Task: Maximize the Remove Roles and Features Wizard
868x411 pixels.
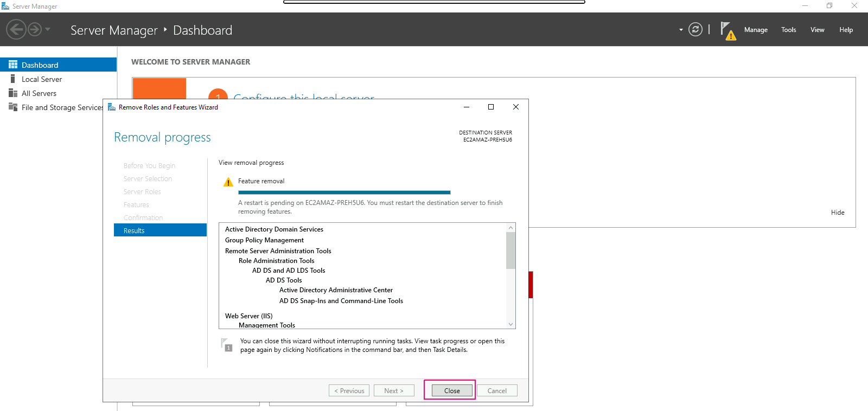Action: (491, 107)
